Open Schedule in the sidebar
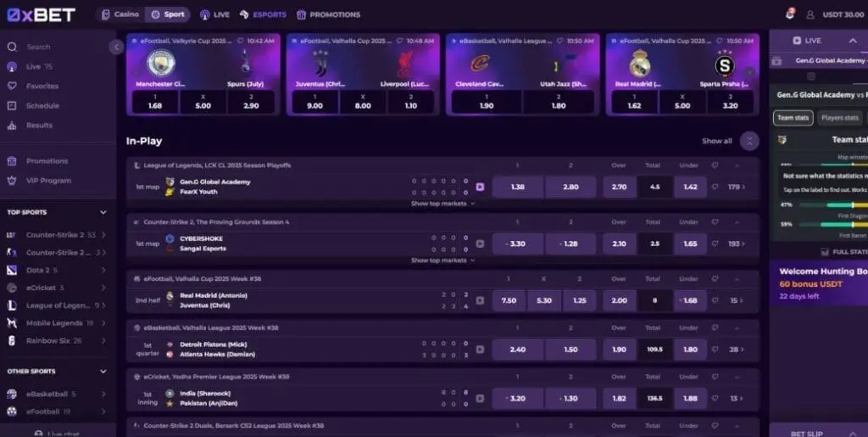The image size is (868, 437). point(42,106)
